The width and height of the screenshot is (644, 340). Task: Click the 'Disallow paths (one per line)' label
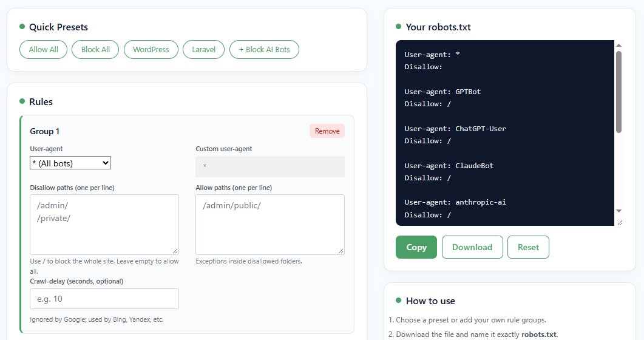[x=72, y=188]
